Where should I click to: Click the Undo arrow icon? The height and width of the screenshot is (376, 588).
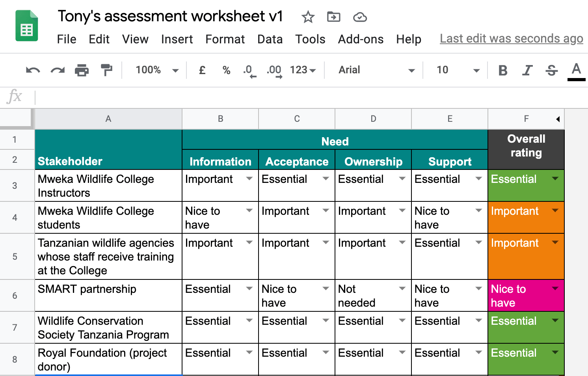coord(33,70)
